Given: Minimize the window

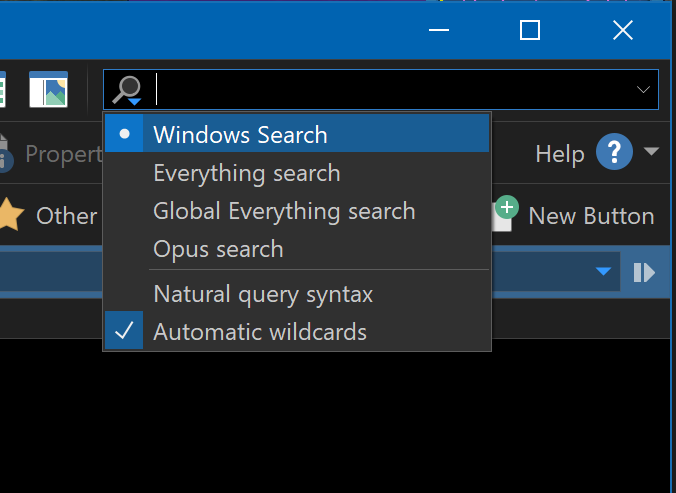Looking at the screenshot, I should tap(439, 30).
